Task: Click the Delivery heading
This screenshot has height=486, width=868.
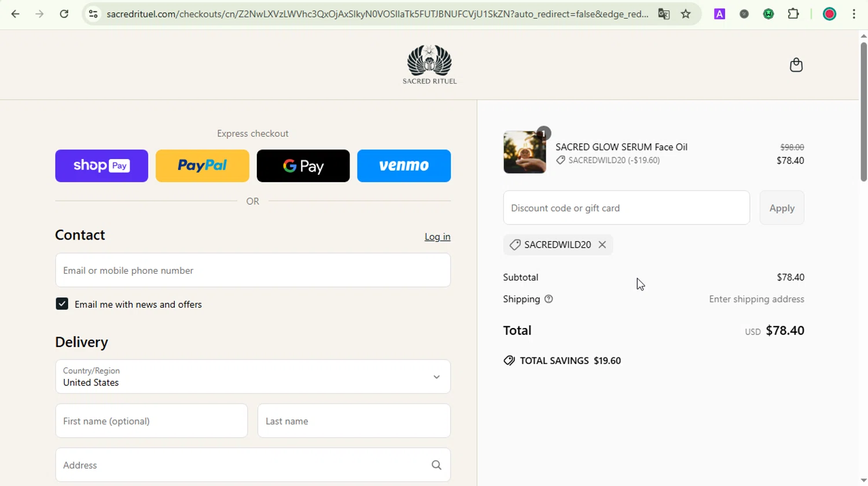Action: point(82,342)
